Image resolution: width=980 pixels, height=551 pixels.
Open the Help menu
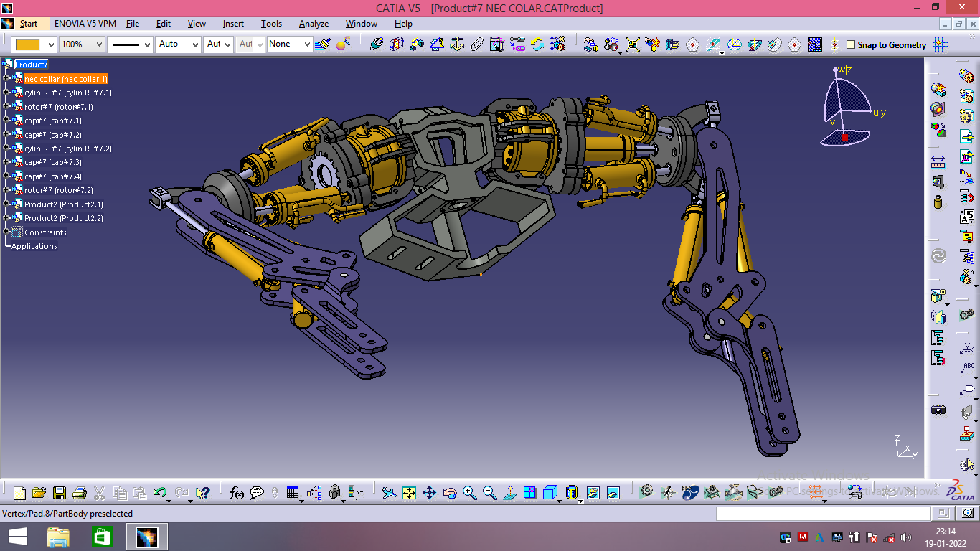click(403, 24)
